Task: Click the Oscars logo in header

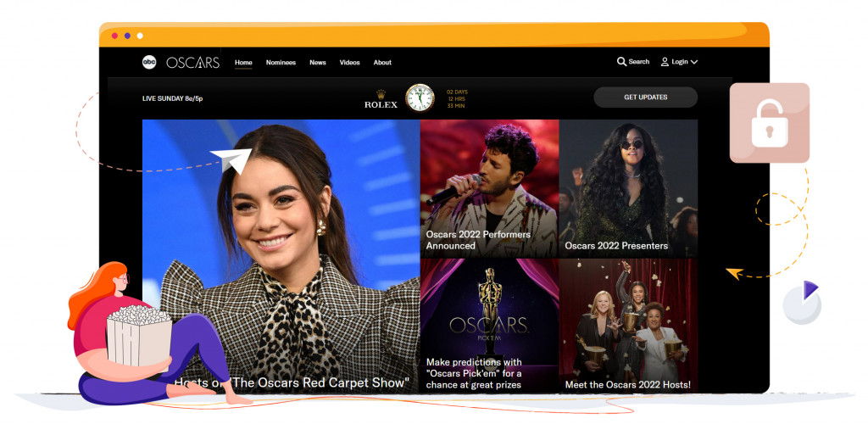Action: pyautogui.click(x=193, y=63)
